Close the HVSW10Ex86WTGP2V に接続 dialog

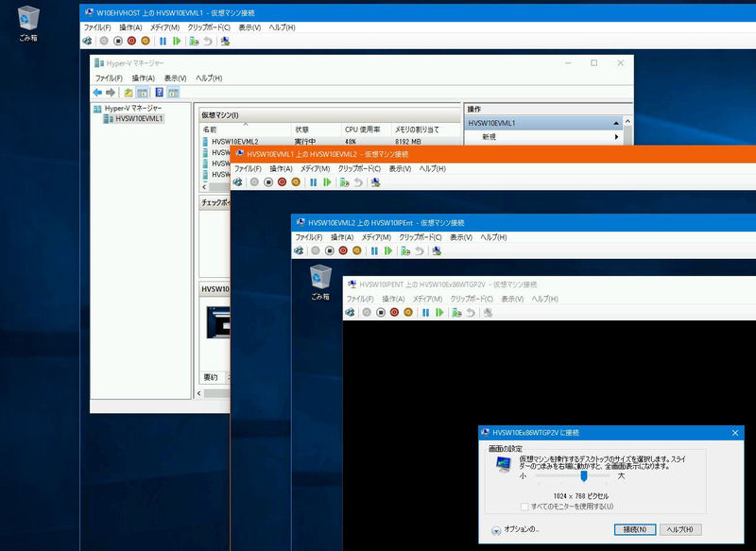tap(735, 433)
